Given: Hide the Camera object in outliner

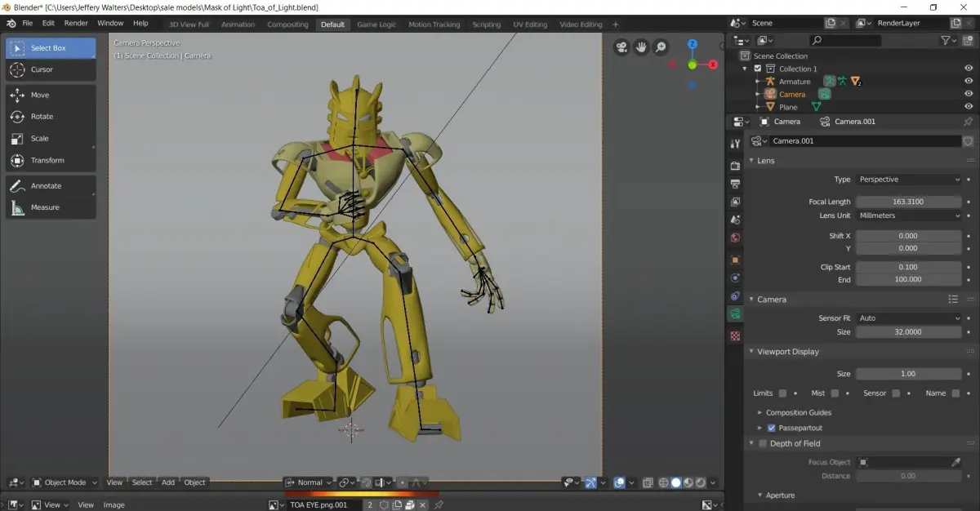Looking at the screenshot, I should click(x=969, y=94).
